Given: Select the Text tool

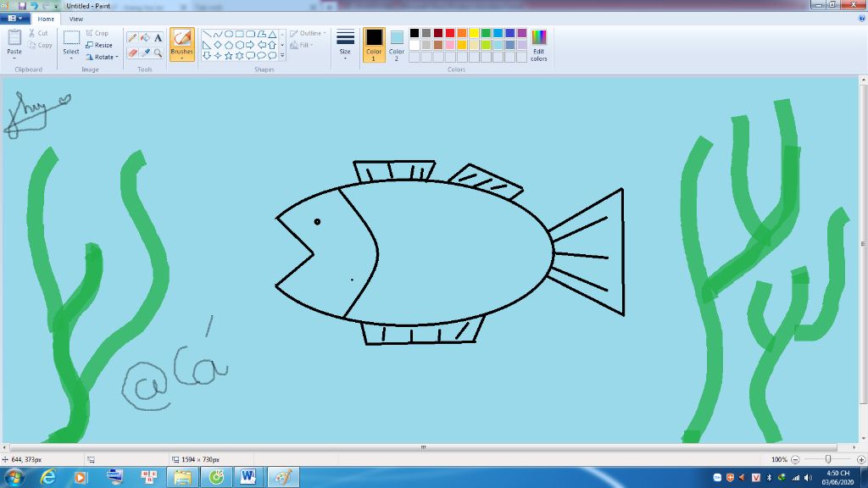Looking at the screenshot, I should (x=158, y=37).
